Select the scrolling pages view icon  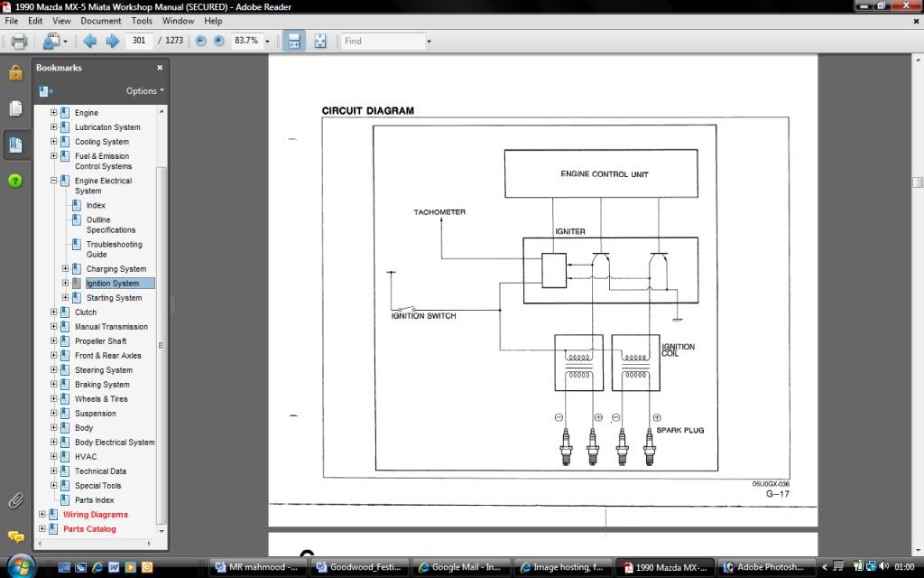pos(293,41)
